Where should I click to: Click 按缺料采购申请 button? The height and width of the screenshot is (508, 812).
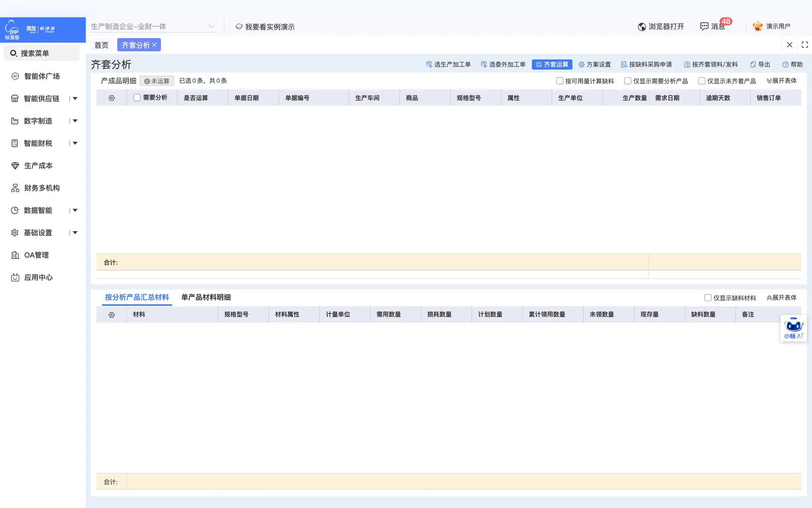pos(647,65)
